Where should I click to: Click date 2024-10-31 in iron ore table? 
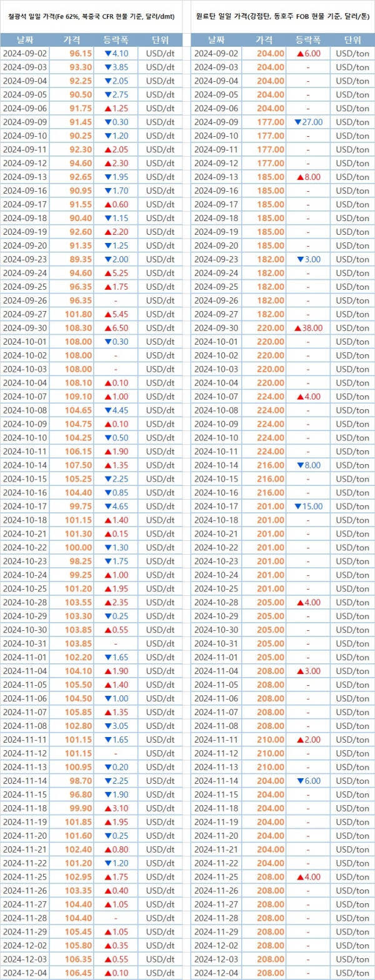[25, 644]
